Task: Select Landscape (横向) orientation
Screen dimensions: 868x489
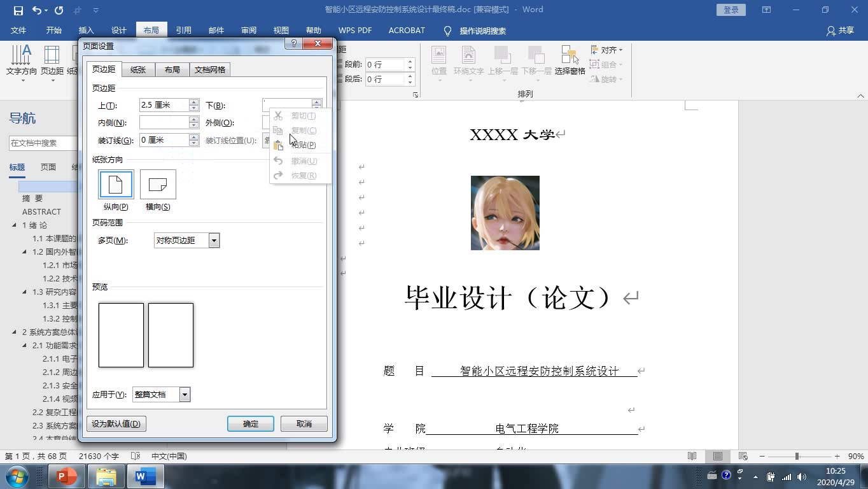Action: (x=158, y=190)
